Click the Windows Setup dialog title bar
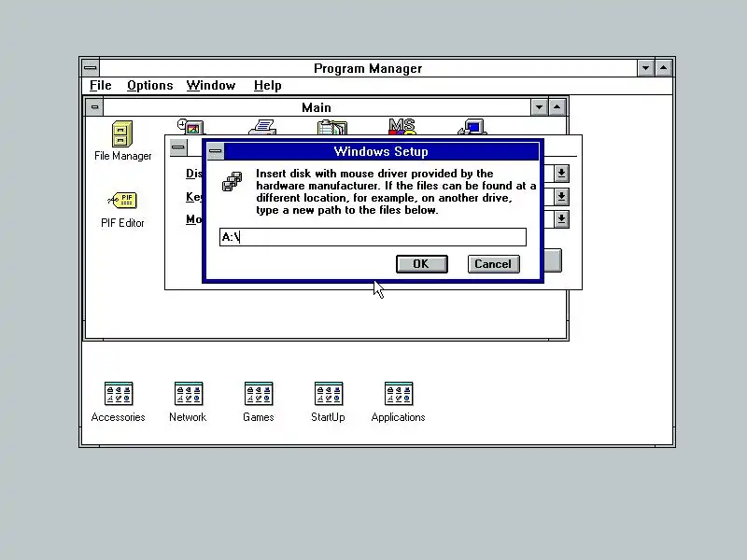 coord(381,151)
